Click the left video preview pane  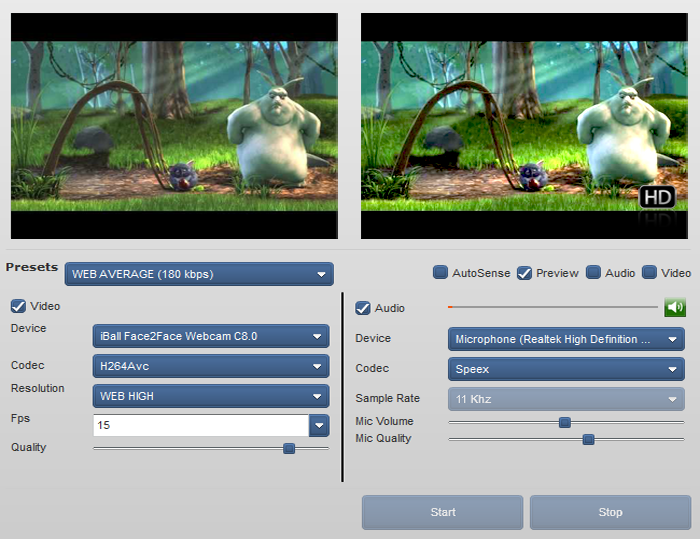(174, 126)
